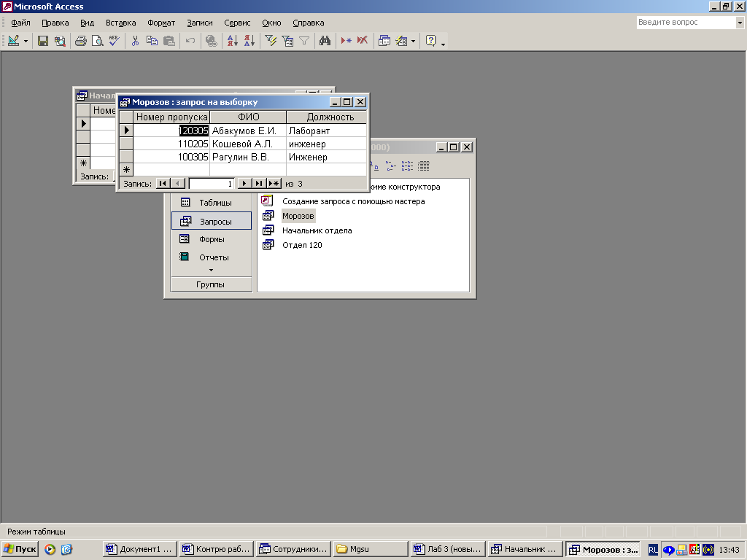Screen dimensions: 747x560
Task: Select Запросы in database objects bar
Action: 211,222
